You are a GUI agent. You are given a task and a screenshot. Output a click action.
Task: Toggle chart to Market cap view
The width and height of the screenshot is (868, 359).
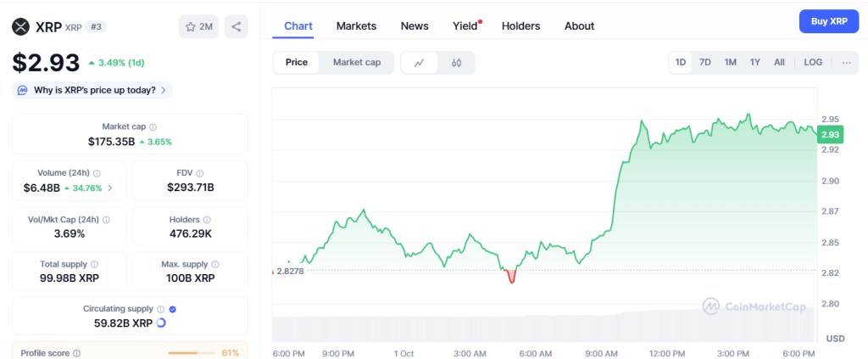coord(356,62)
